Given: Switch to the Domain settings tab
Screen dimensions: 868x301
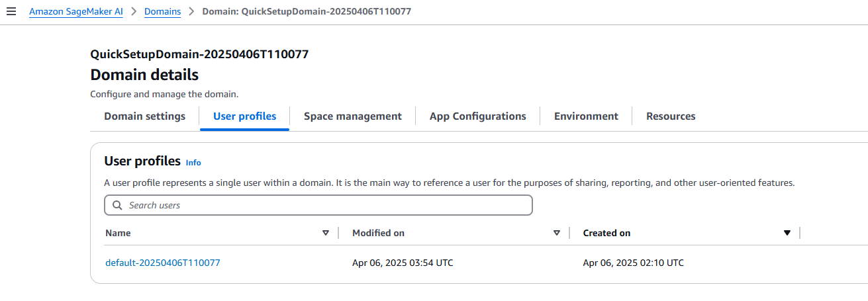Looking at the screenshot, I should 144,116.
